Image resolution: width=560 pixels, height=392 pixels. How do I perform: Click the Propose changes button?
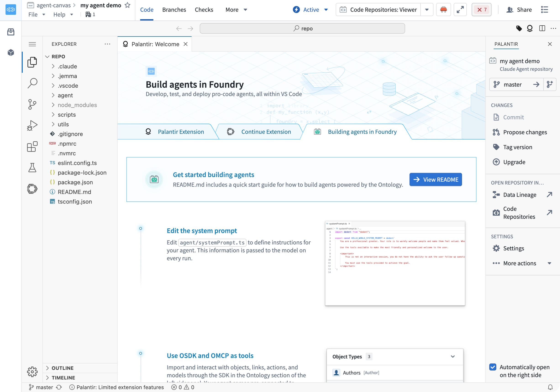[522, 132]
